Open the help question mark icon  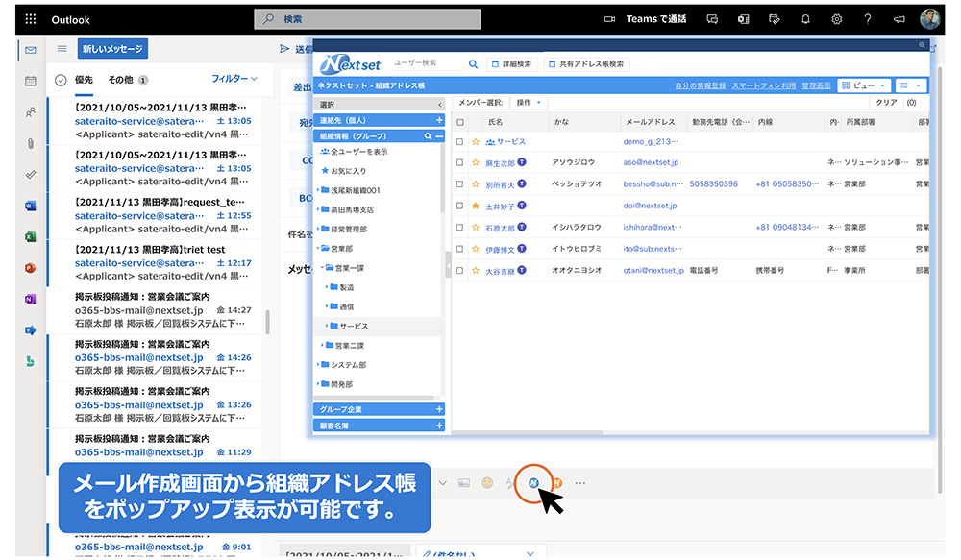click(868, 19)
